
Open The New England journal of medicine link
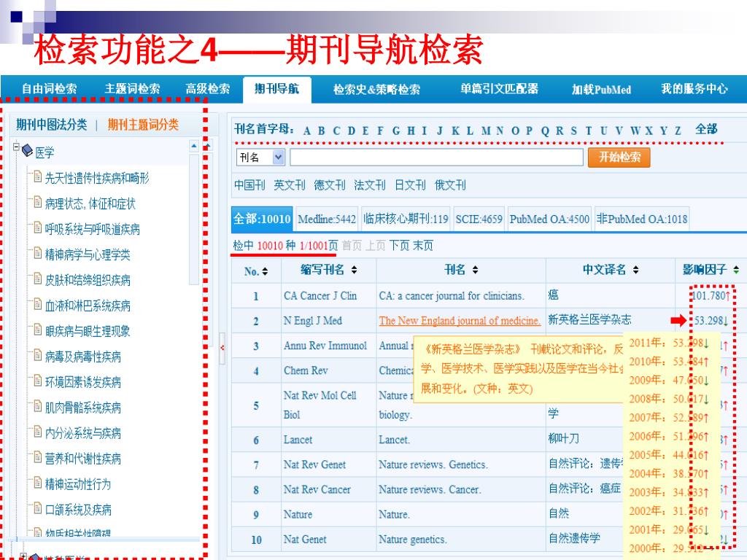(x=460, y=321)
